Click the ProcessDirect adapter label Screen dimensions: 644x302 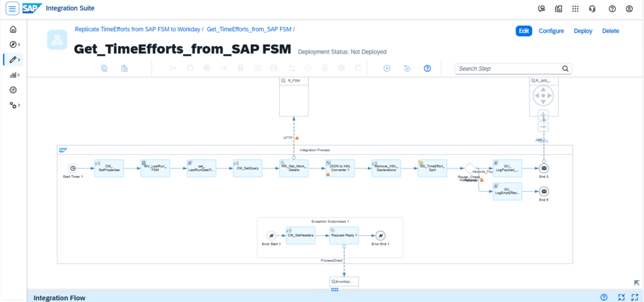(x=331, y=261)
